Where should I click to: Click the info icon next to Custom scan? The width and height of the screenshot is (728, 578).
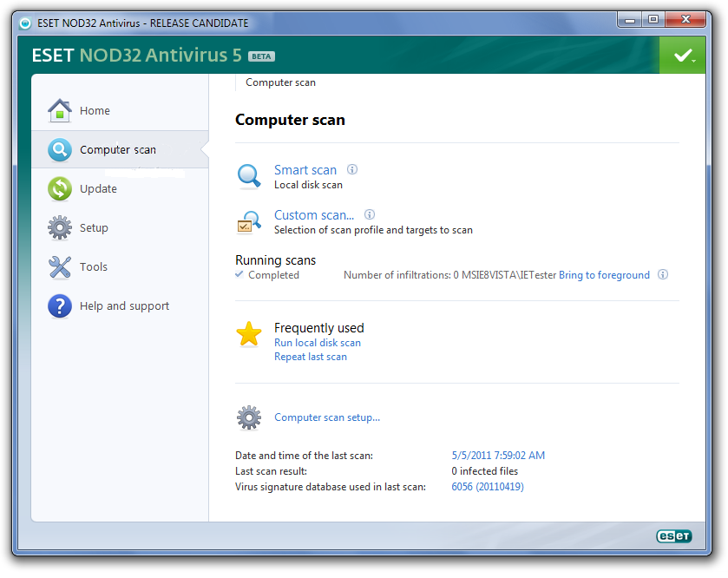pos(370,214)
